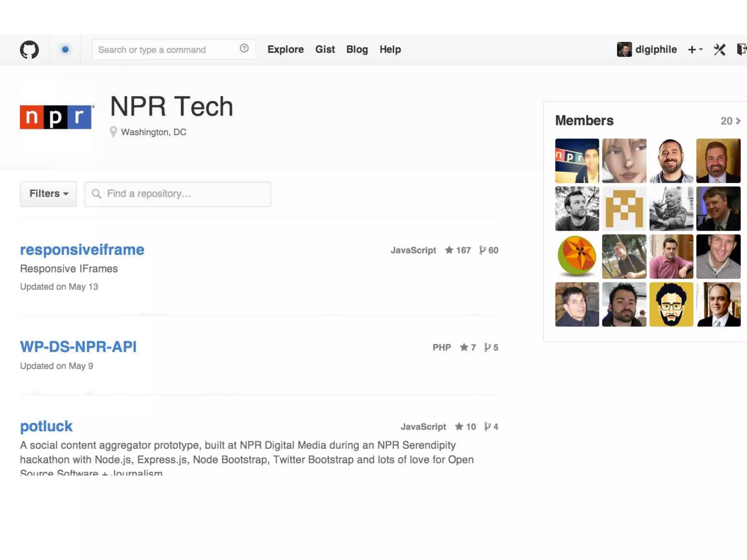This screenshot has height=560, width=747.
Task: Click the NPR logo avatar
Action: point(56,117)
